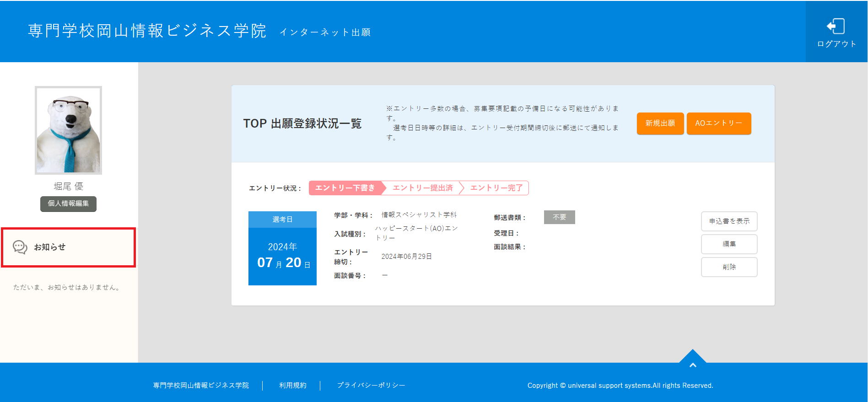Screen dimensions: 868x402
Task: Click the 不要 mailing documents badge
Action: [x=559, y=217]
